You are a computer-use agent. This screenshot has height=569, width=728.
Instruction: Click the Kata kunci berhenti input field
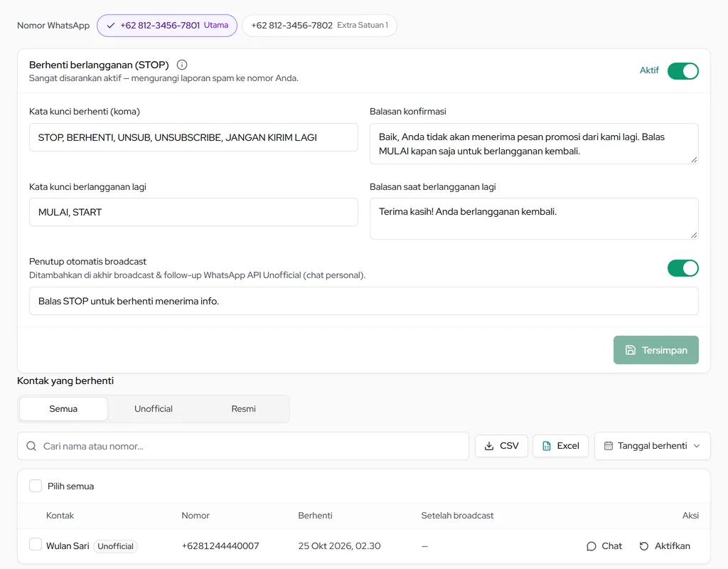pos(193,137)
